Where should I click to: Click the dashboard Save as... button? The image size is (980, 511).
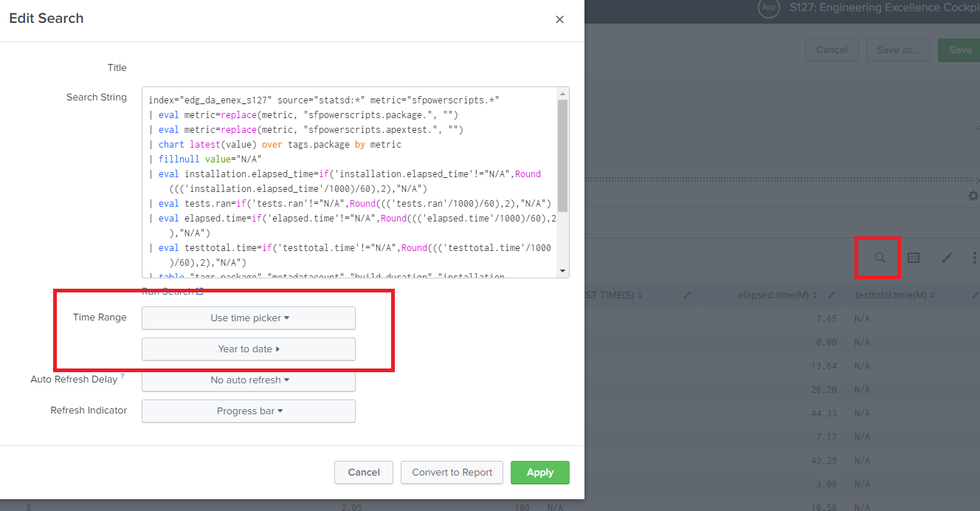(898, 50)
